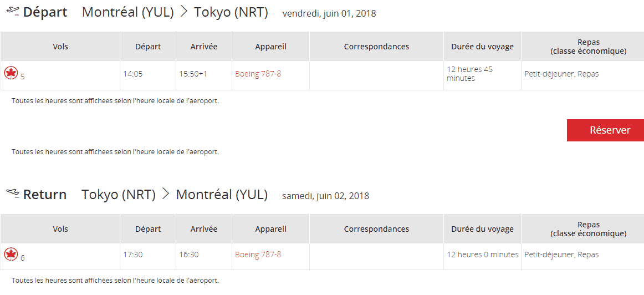Click the Air Canada logo beside flight 6

tap(11, 254)
